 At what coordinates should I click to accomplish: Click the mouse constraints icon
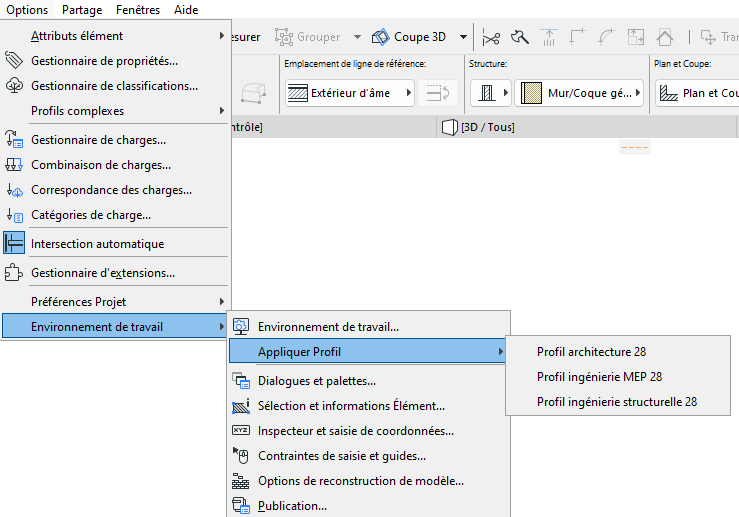[x=241, y=455]
